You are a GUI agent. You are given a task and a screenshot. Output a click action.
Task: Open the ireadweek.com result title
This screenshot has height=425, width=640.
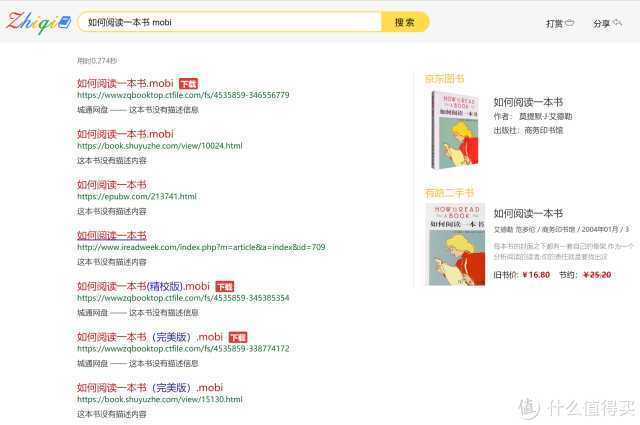(x=111, y=236)
